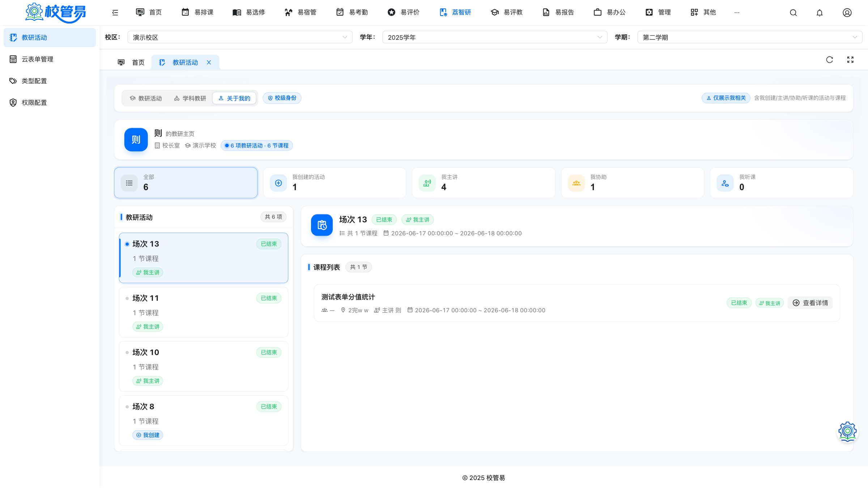The image size is (868, 488).
Task: Open 权限配置 shield icon item
Action: (50, 103)
